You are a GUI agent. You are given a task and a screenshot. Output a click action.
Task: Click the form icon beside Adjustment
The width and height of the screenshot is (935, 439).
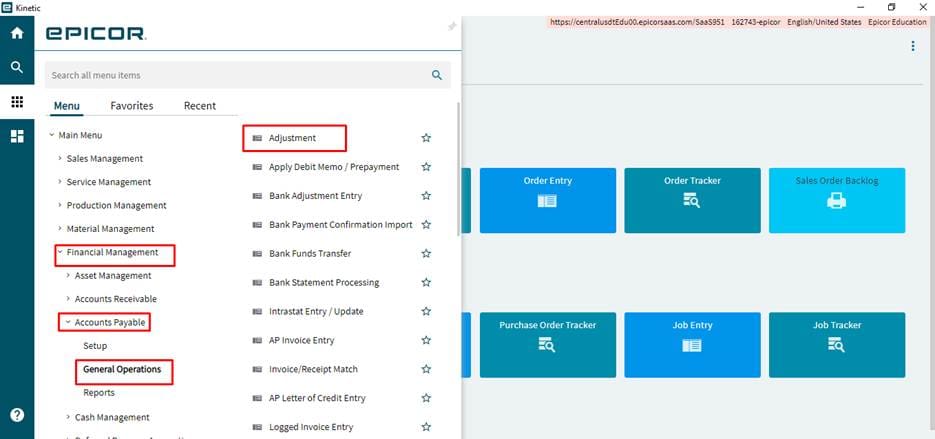click(x=257, y=138)
